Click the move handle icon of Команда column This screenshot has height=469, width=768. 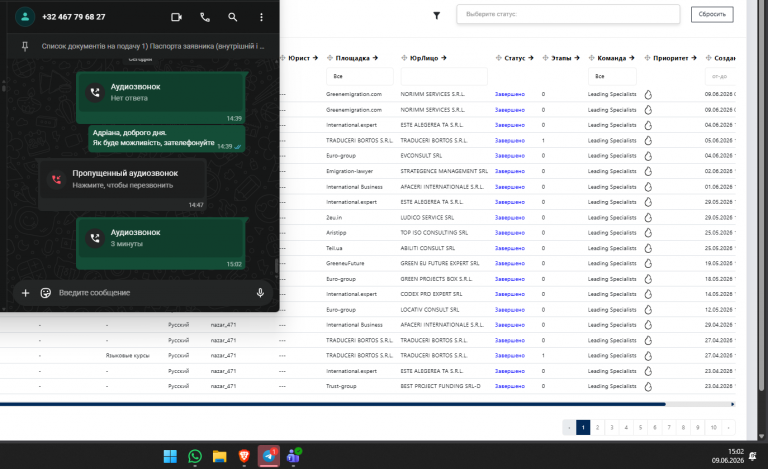coord(591,58)
